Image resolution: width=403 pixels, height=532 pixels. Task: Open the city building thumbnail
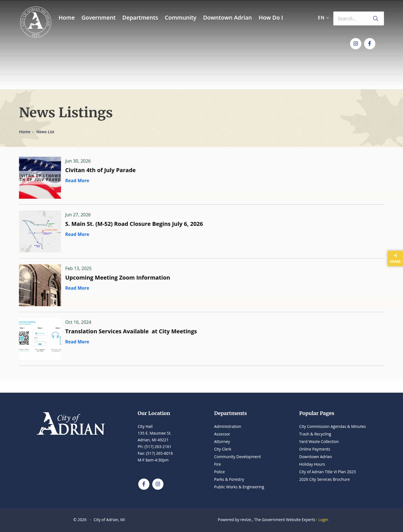tap(40, 285)
